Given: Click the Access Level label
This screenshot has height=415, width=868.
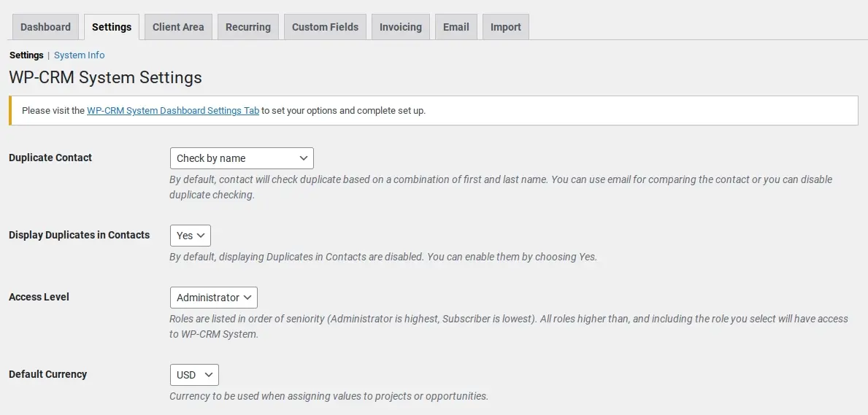Looking at the screenshot, I should point(39,297).
